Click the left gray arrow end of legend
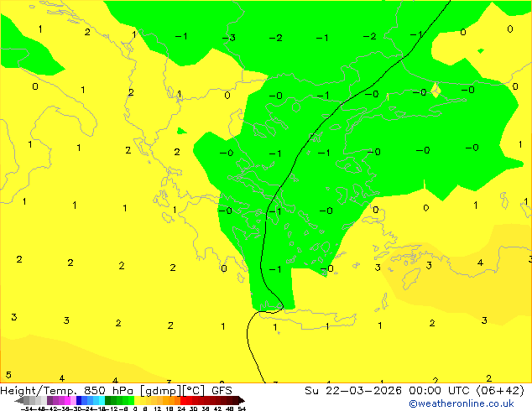The image size is (532, 411). click(19, 400)
